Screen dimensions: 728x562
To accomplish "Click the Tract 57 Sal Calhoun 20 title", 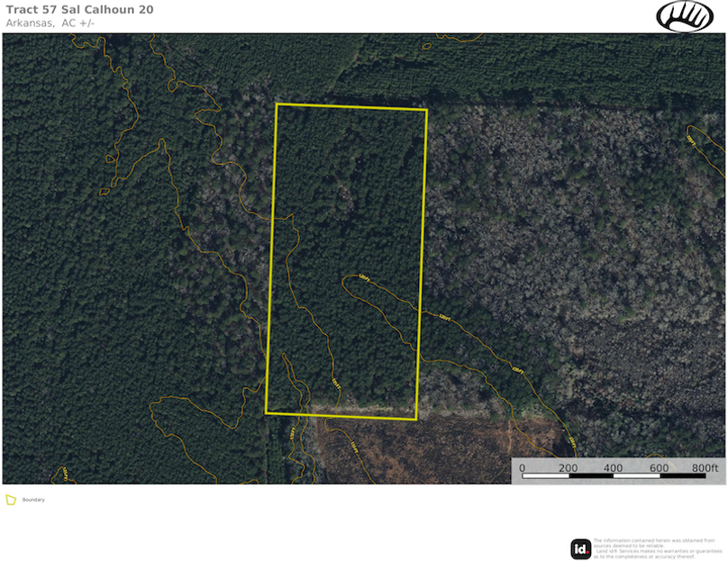I will click(x=79, y=10).
